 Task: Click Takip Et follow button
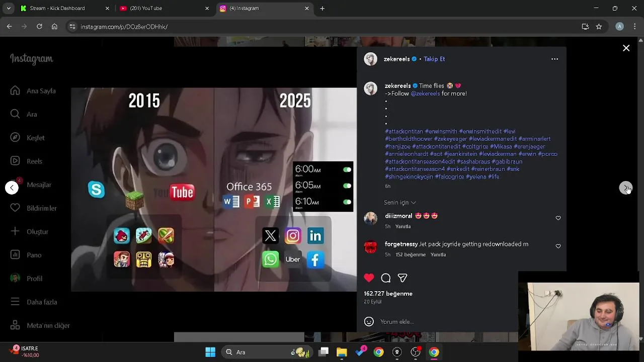tap(434, 59)
